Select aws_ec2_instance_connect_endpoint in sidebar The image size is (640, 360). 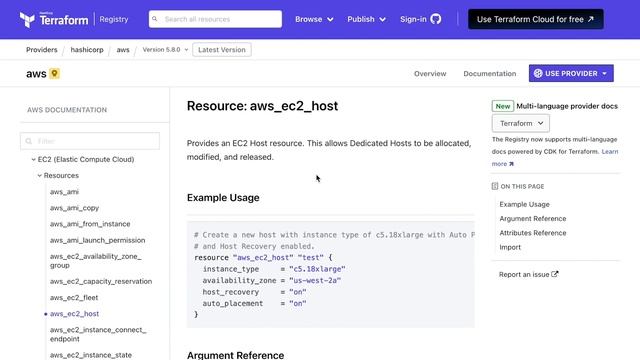[98, 334]
